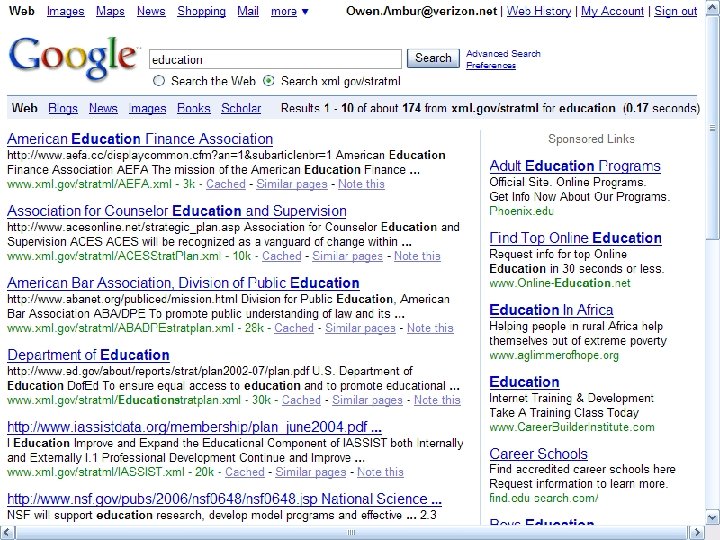Open Cached link for ABADPEstratplan.xml result
720x540 pixels.
coord(294,328)
